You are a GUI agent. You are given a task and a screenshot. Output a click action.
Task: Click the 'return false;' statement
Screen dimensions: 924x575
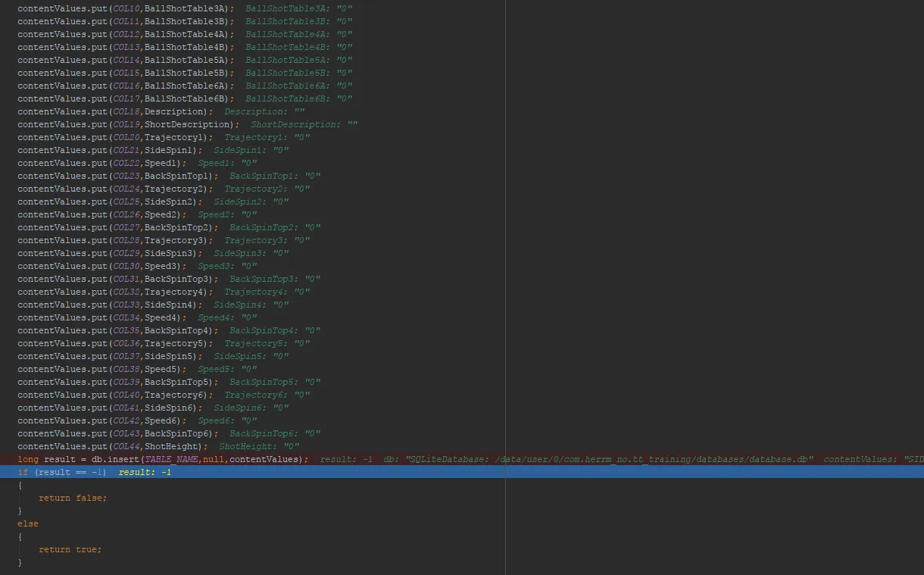point(73,498)
